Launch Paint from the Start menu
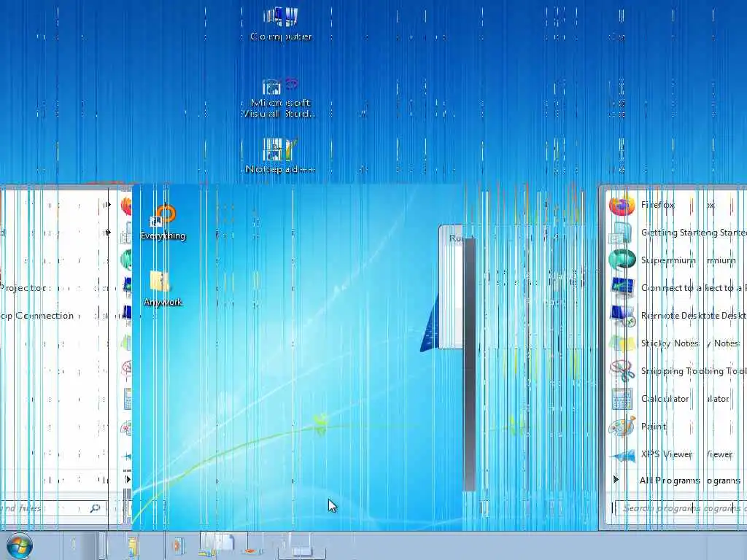Image resolution: width=747 pixels, height=560 pixels. 676,426
